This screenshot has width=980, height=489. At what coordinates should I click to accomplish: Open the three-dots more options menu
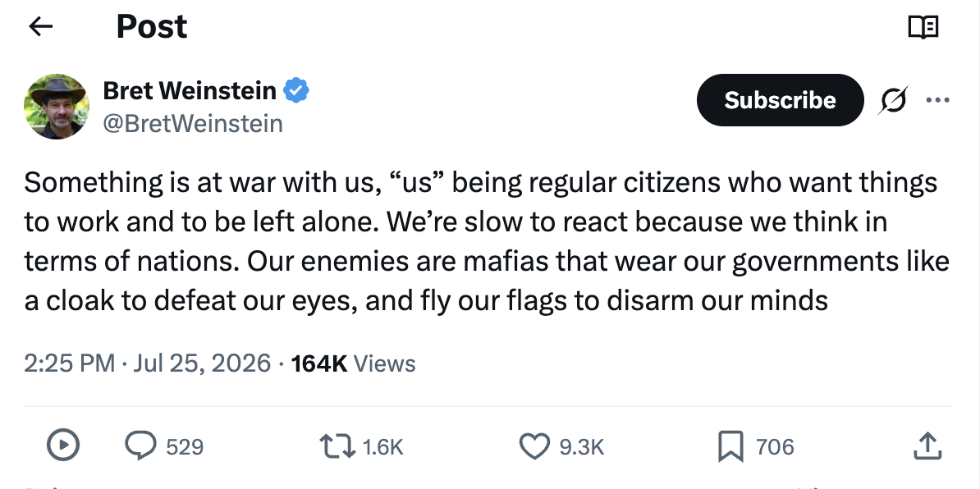point(937,100)
